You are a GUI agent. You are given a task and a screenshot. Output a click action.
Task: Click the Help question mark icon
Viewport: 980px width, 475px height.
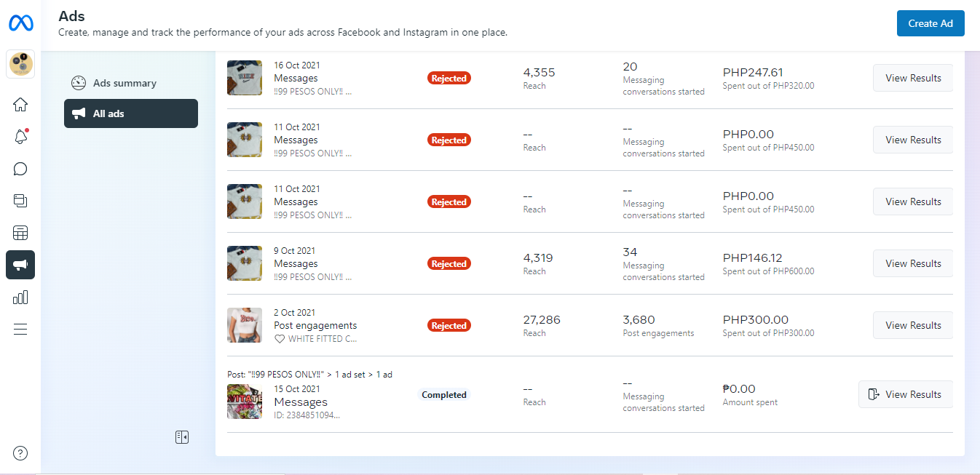tap(20, 453)
